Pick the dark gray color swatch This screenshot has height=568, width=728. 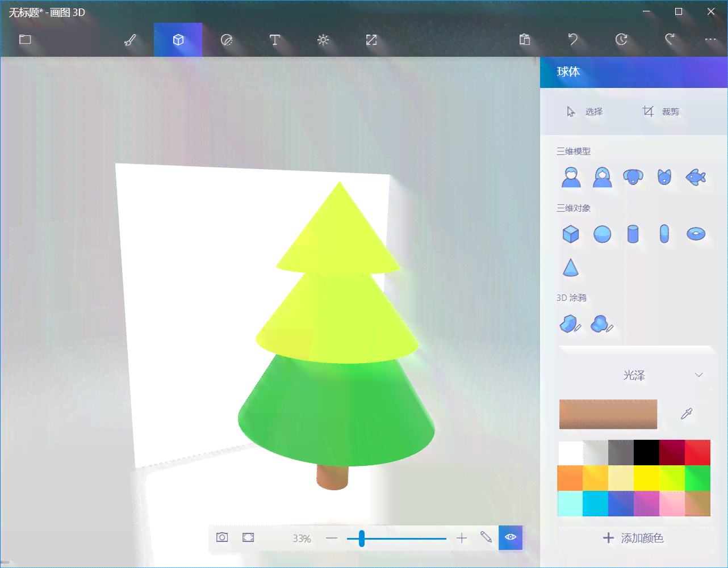click(x=621, y=453)
